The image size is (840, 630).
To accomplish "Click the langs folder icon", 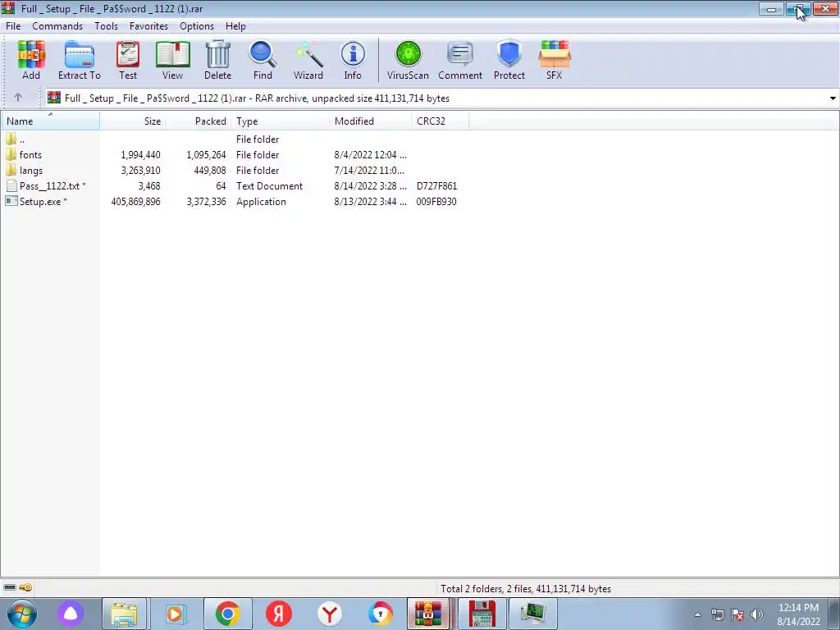I will pos(11,171).
